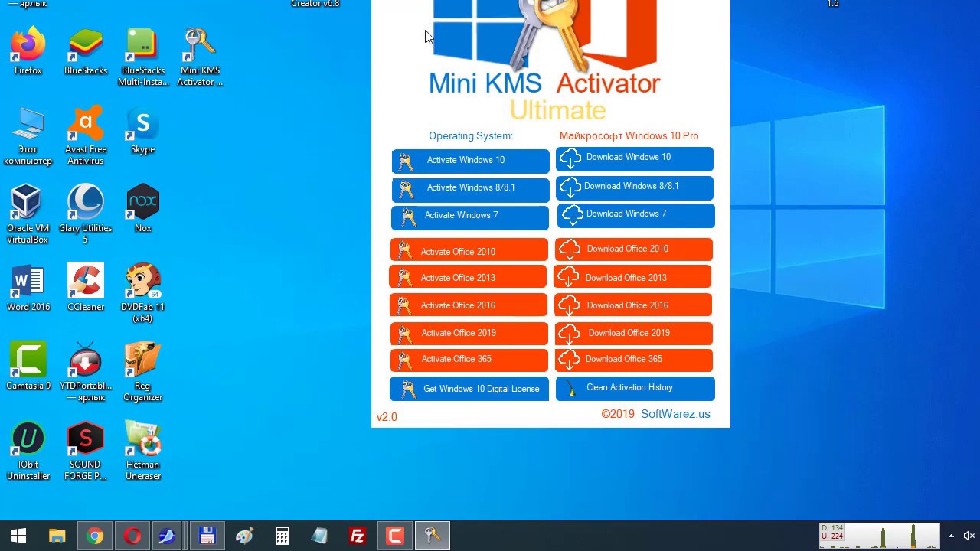Click Download Windows 7 button
This screenshot has width=980, height=551.
635,216
